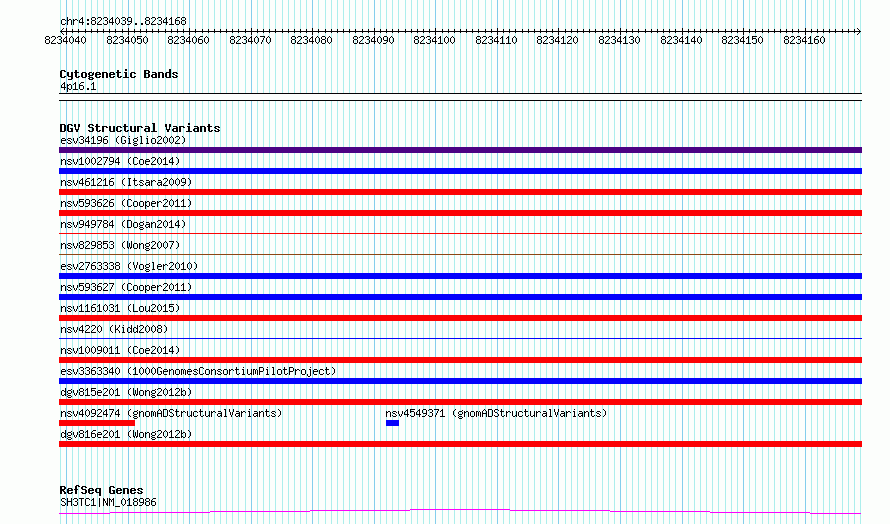Select dgv816e201 (Wong2012b) variant label
890x524 pixels.
[x=126, y=434]
